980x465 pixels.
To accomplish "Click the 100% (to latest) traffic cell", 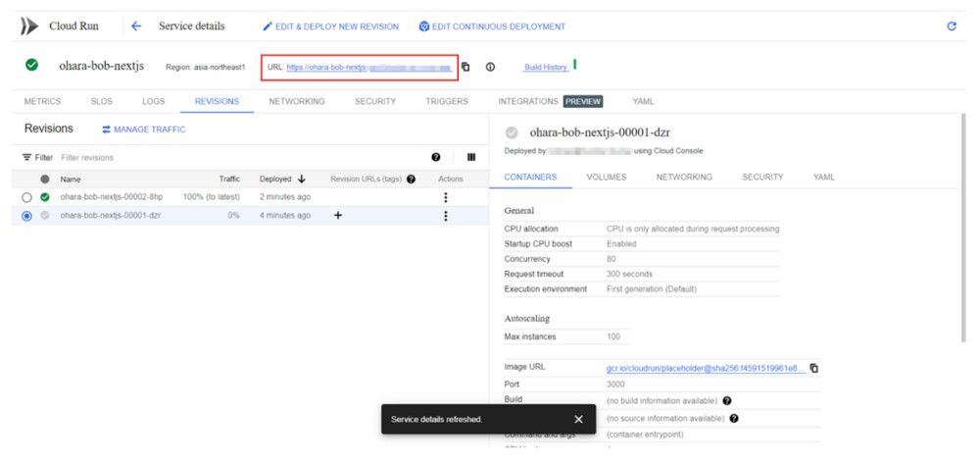I will 212,197.
